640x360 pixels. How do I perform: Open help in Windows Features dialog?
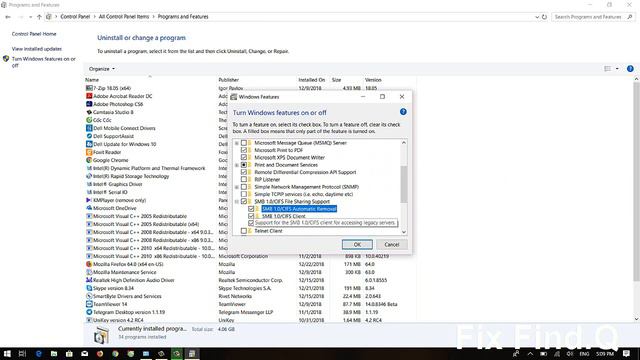pyautogui.click(x=403, y=112)
